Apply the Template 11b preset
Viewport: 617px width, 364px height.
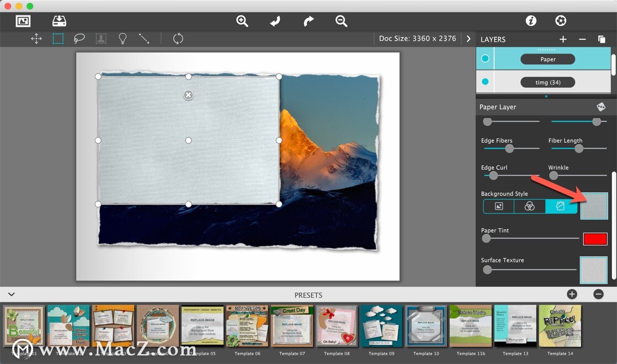coord(471,326)
